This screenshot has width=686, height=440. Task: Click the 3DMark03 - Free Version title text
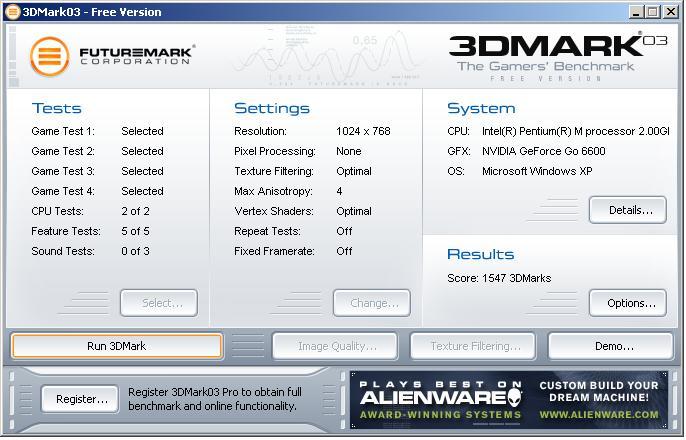[92, 12]
